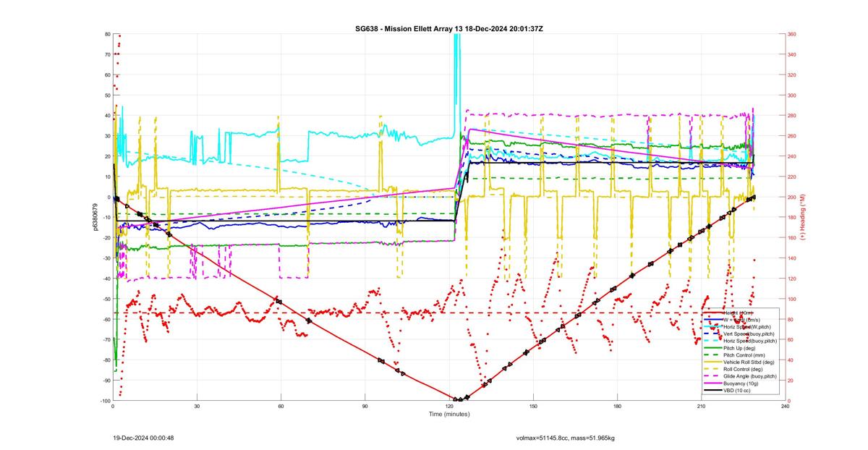The image size is (868, 450).
Task: Select the 'Glide Angle (buoy,pitch)' legend entry
Action: coord(750,376)
